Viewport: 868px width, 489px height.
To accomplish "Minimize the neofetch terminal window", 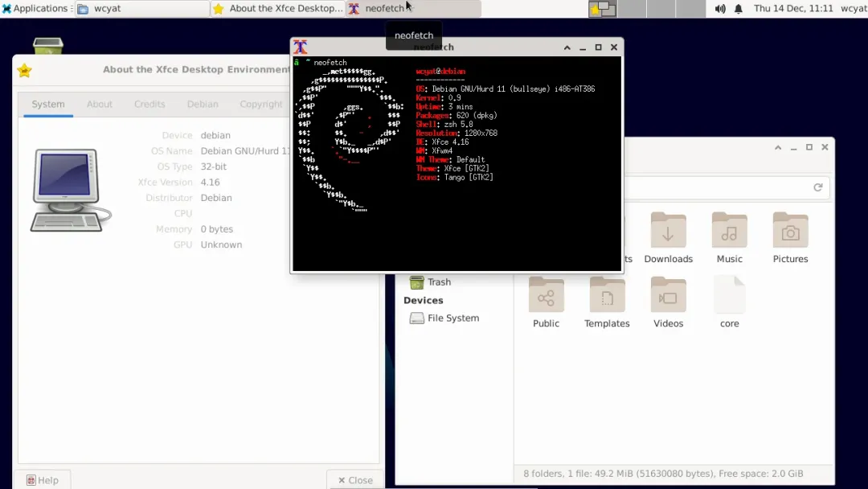I will click(583, 47).
